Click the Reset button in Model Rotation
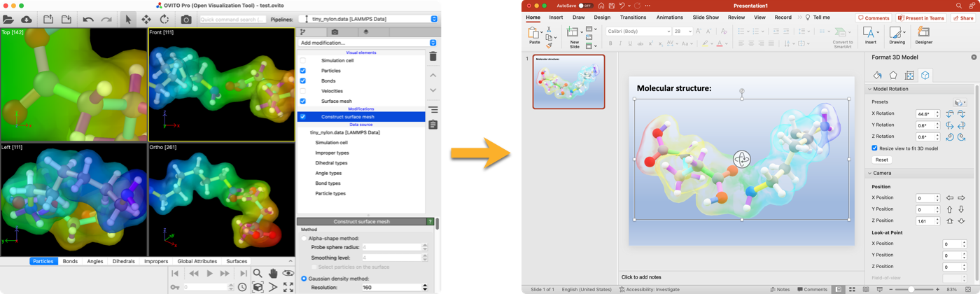 tap(881, 160)
